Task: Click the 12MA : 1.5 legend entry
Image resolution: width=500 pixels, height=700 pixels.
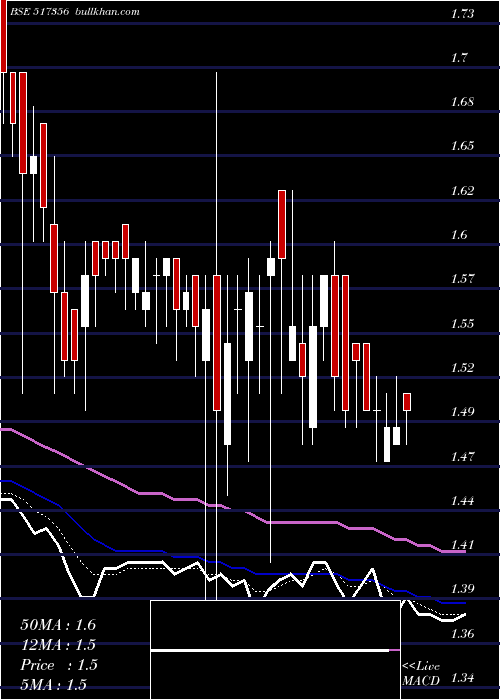Action: 58,645
